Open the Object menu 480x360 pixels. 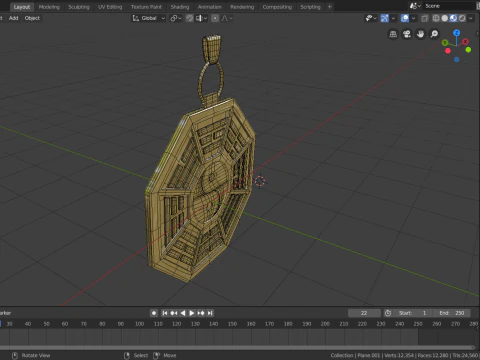click(x=32, y=18)
